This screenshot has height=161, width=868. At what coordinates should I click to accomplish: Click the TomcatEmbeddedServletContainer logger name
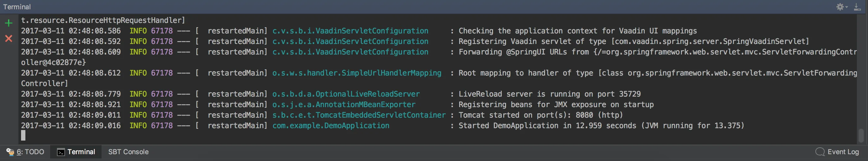(x=358, y=115)
